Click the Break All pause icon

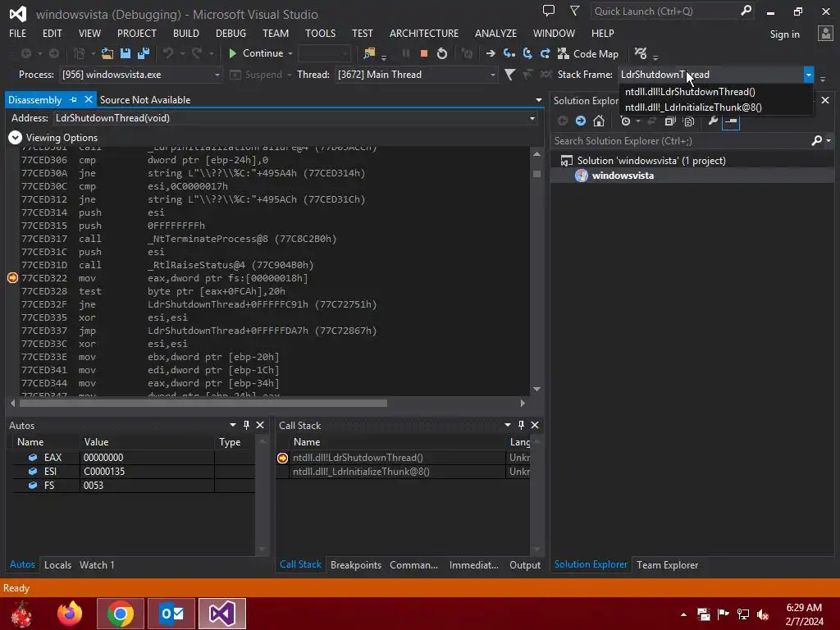tap(406, 53)
